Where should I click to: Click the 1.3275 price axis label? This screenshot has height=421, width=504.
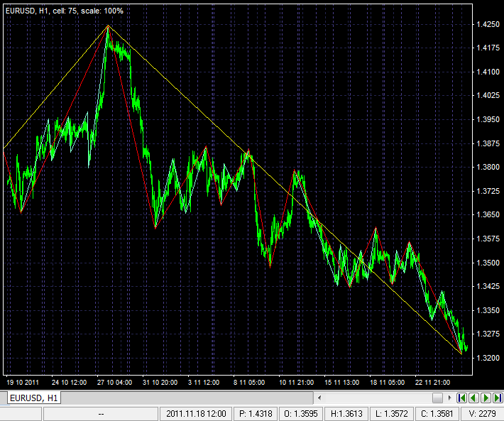point(488,334)
